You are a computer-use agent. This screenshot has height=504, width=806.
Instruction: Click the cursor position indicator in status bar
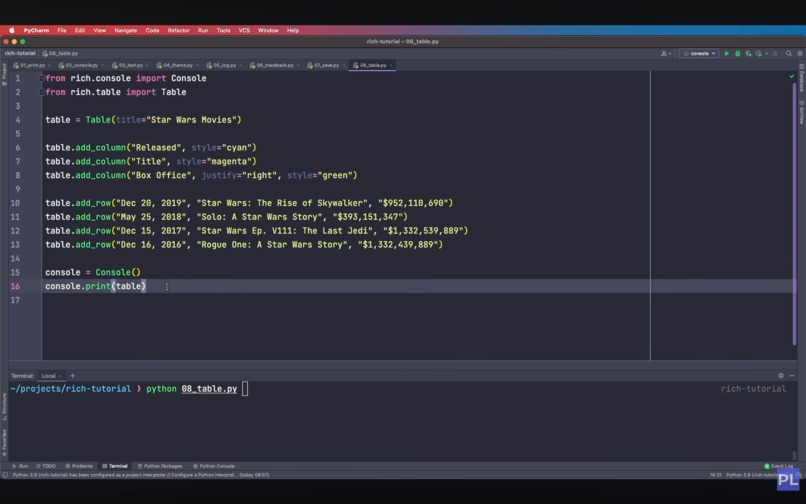pos(716,475)
